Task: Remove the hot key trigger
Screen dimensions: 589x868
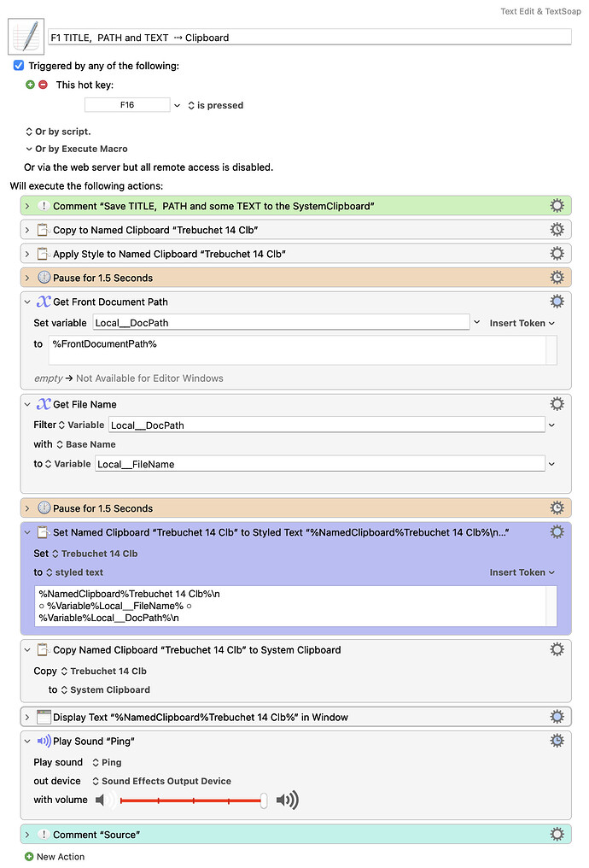Action: click(x=43, y=85)
